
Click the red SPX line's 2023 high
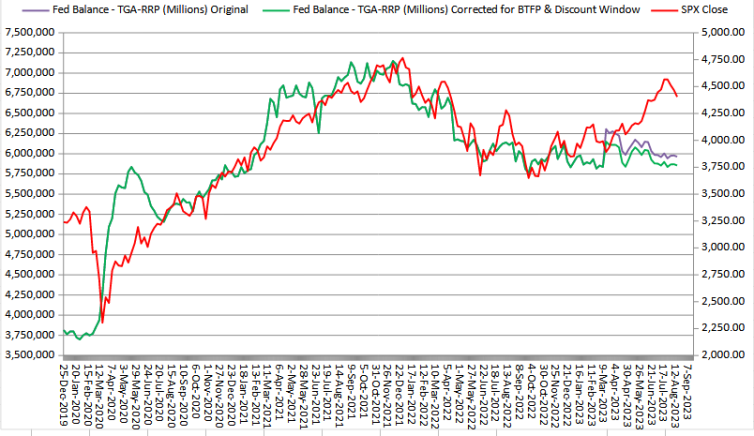[x=666, y=79]
